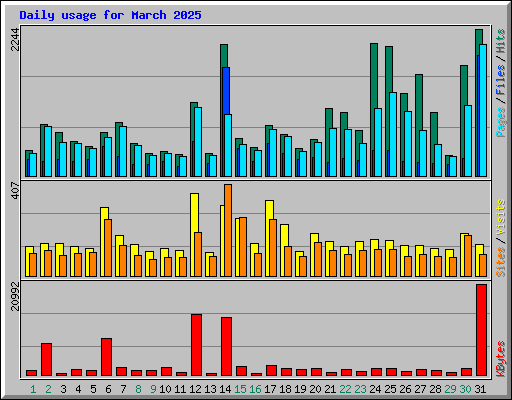512x400 pixels.
Task: Click day label '10' on the x-axis
Action: 165,389
